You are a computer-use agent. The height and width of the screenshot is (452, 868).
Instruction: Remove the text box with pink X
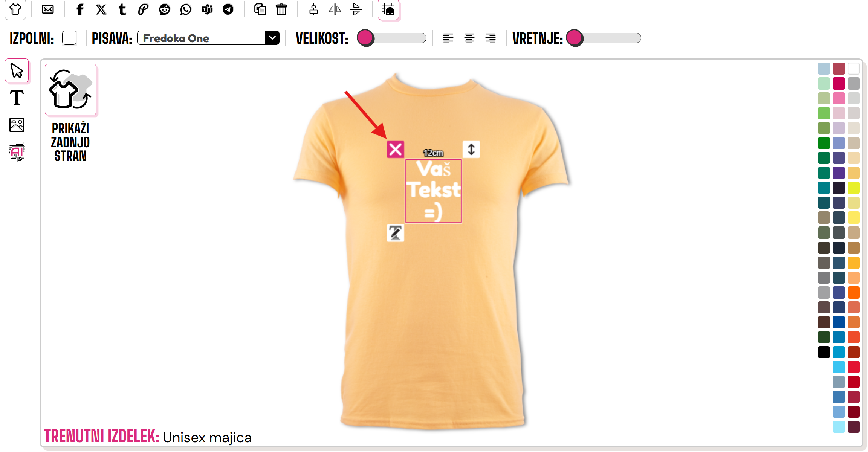pos(396,150)
